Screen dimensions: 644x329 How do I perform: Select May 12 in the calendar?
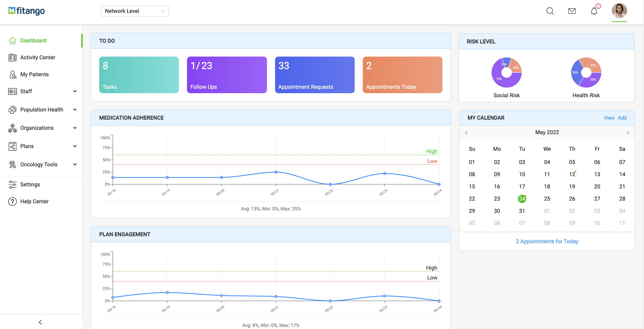point(572,174)
